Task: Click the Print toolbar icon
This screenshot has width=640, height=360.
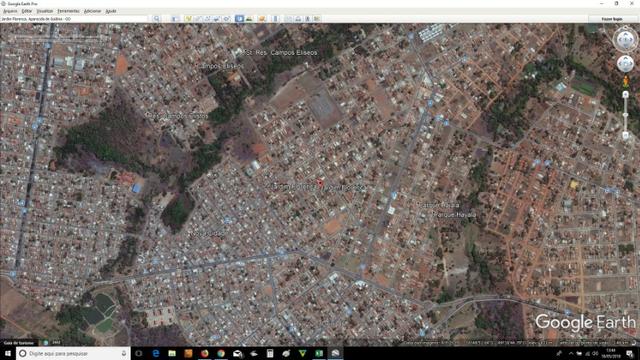Action: click(298, 19)
